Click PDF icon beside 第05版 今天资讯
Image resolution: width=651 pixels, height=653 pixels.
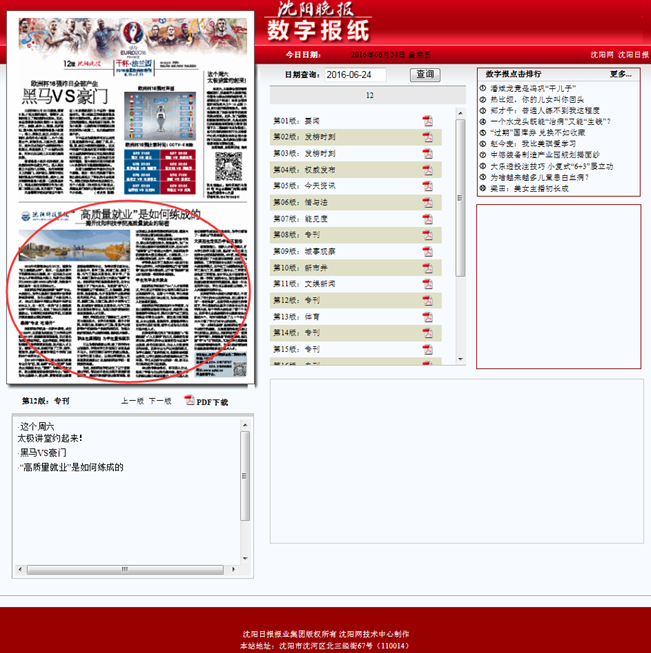(x=427, y=185)
